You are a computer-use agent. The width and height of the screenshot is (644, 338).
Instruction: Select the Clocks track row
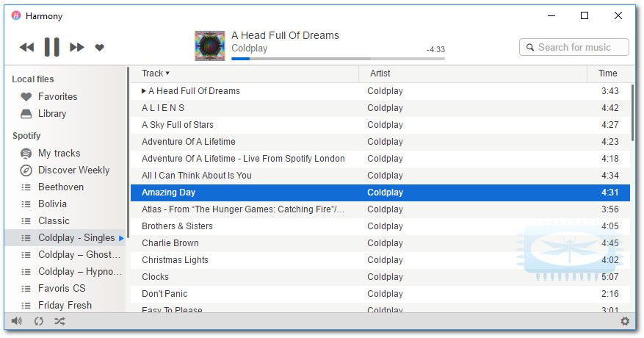(380, 277)
